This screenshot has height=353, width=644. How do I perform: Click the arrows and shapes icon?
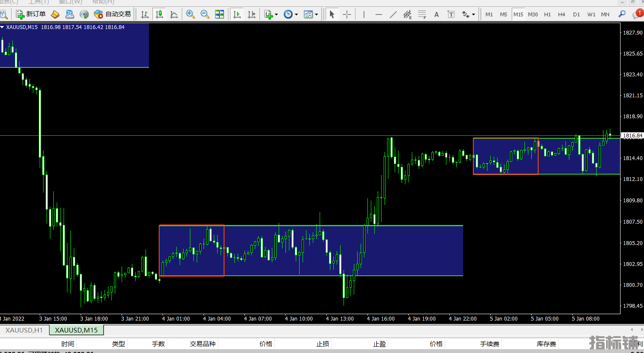[466, 14]
